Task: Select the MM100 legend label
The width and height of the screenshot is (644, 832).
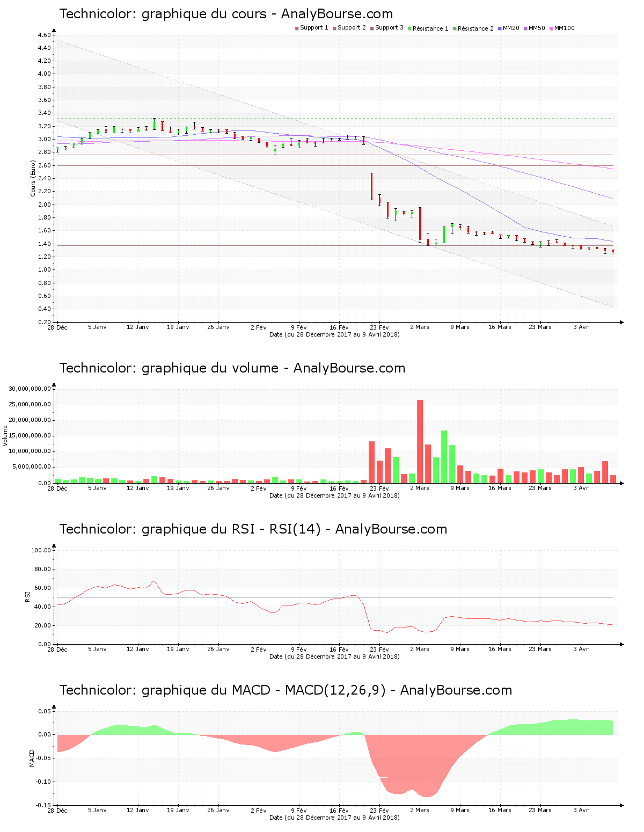Action: 564,28
